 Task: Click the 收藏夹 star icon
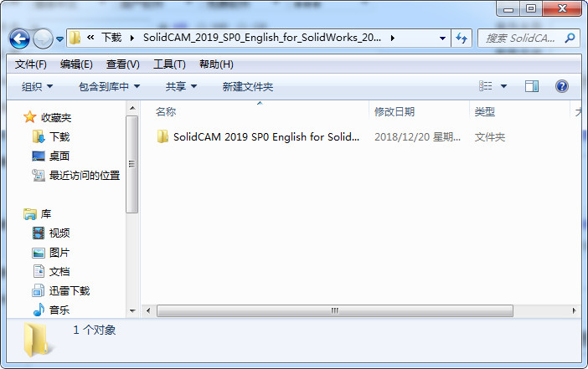click(x=29, y=117)
